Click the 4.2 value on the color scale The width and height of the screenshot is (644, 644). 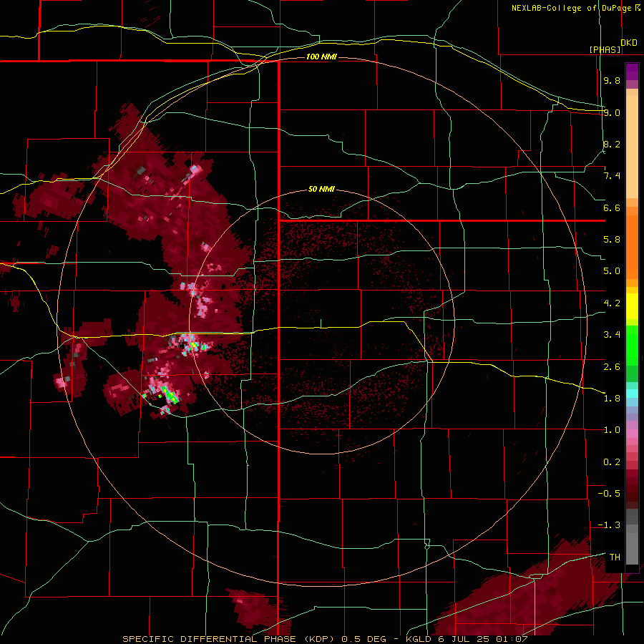tap(612, 303)
